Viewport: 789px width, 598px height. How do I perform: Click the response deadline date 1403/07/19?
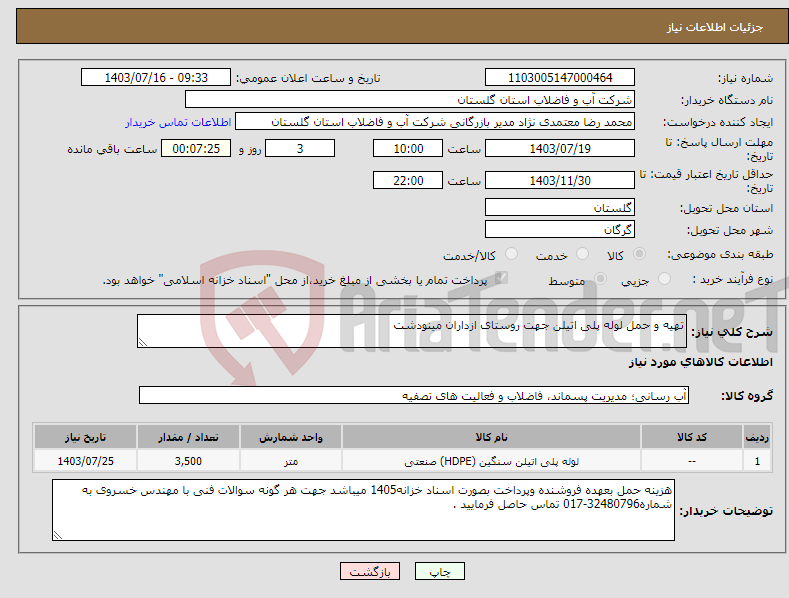pyautogui.click(x=560, y=148)
